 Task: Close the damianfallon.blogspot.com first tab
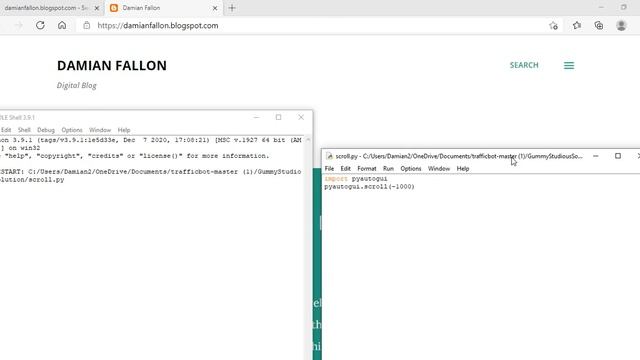coord(97,8)
